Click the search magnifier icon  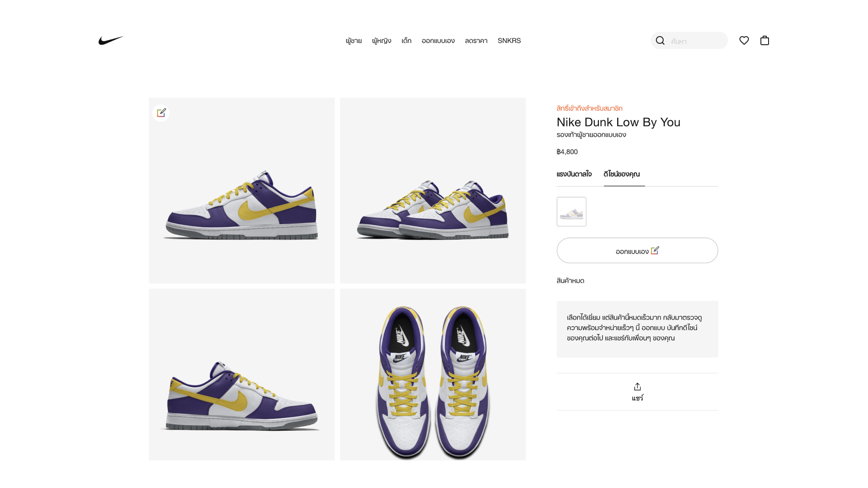point(660,41)
